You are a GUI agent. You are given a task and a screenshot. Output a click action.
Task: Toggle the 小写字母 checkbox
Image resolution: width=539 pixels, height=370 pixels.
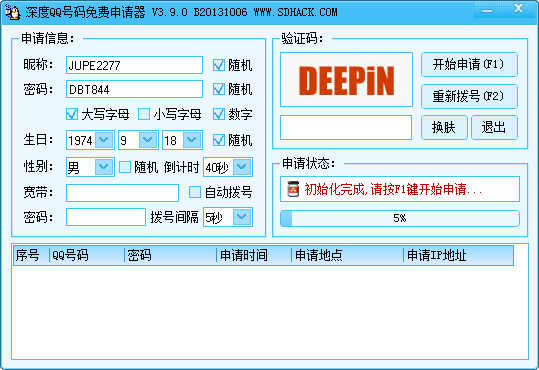[x=144, y=114]
